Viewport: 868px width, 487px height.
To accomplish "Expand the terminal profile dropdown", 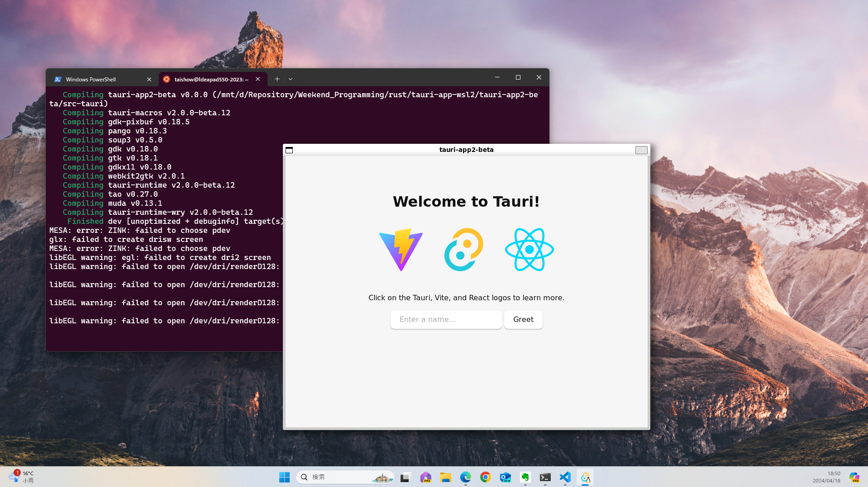I will coord(291,79).
